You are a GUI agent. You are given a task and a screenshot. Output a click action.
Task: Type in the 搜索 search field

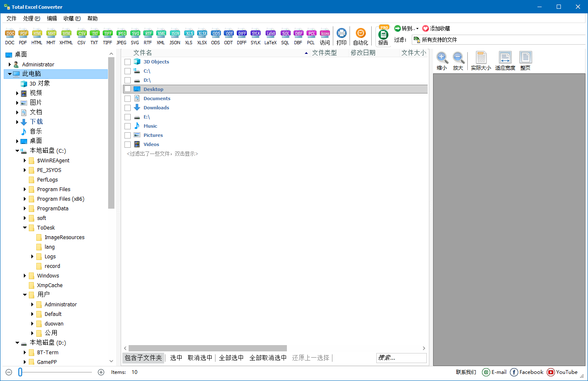click(401, 358)
